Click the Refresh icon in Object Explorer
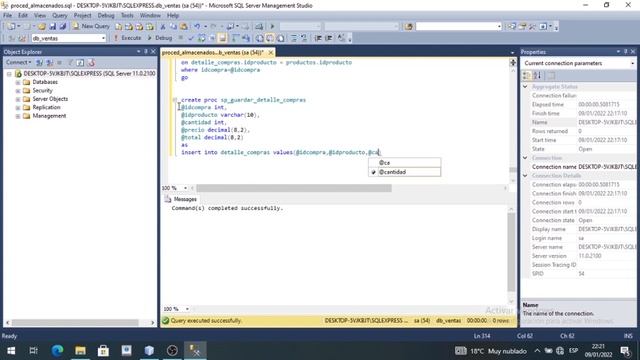The image size is (640, 360). (80, 63)
